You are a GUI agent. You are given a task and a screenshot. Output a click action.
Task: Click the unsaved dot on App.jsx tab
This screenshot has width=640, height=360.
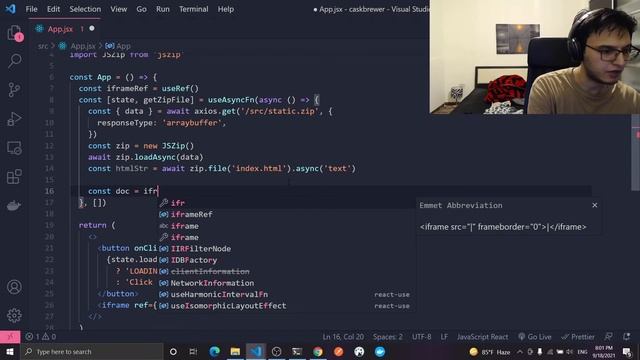[92, 29]
